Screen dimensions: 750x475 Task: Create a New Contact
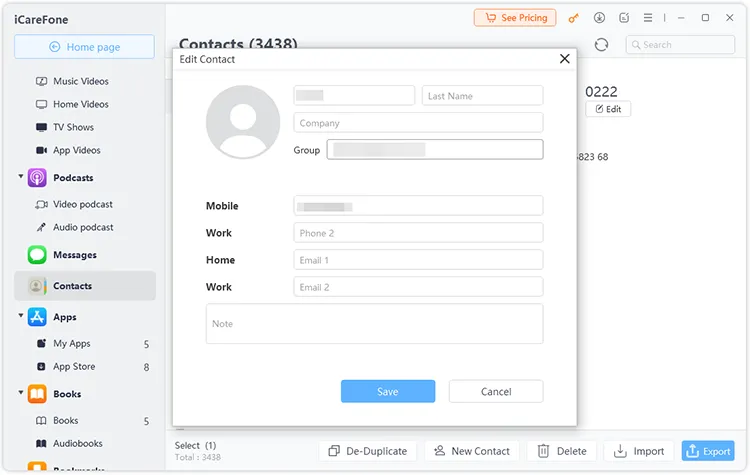point(472,451)
